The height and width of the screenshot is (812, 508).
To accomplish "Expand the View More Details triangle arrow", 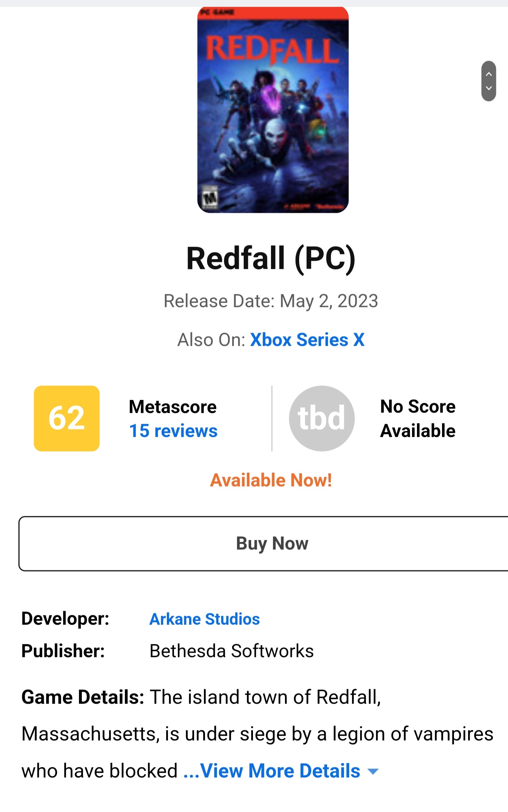I will 373,771.
